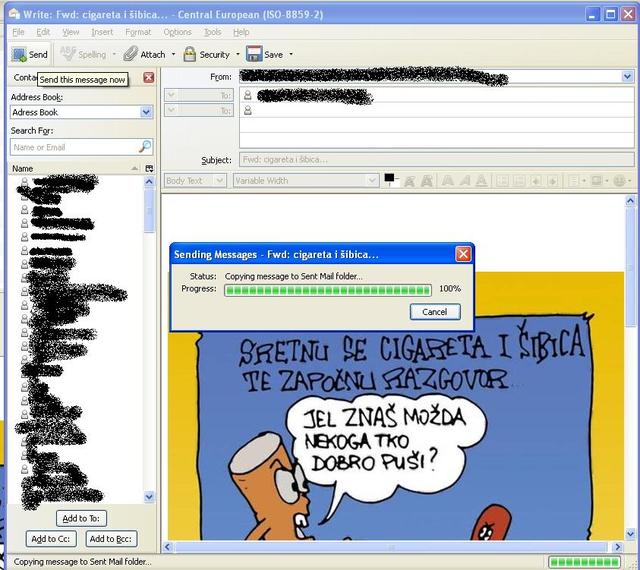
Task: Open the View menu
Action: point(71,32)
